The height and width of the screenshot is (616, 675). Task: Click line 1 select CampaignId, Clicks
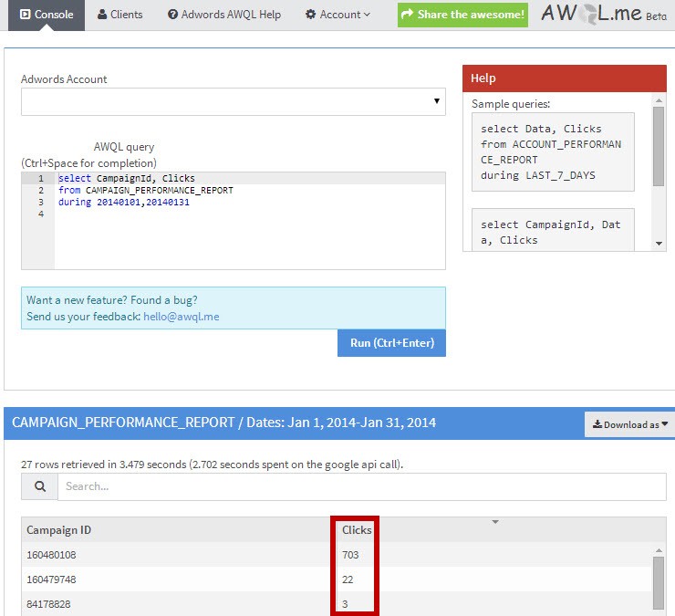pyautogui.click(x=127, y=178)
